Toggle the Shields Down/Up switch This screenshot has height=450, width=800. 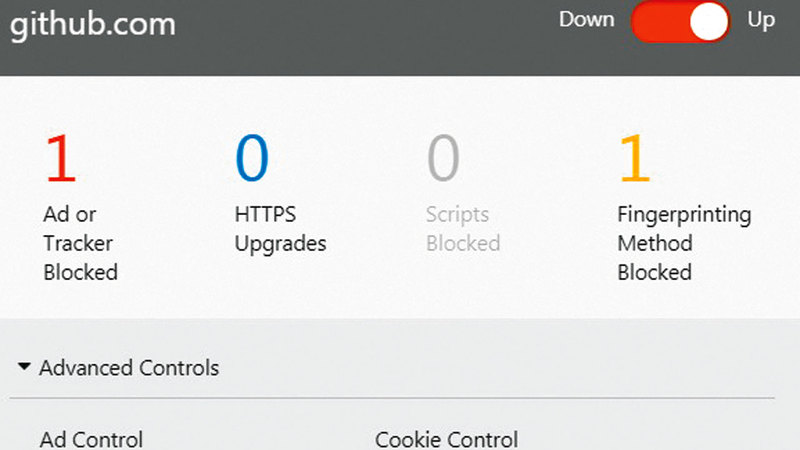(680, 23)
